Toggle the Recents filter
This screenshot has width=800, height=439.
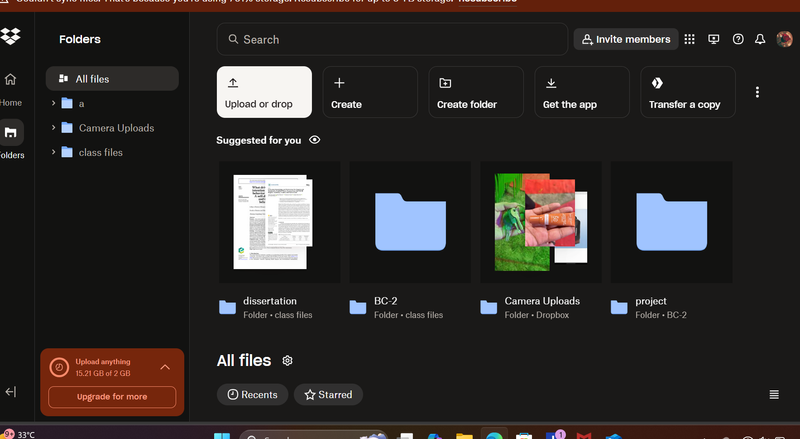tap(252, 395)
